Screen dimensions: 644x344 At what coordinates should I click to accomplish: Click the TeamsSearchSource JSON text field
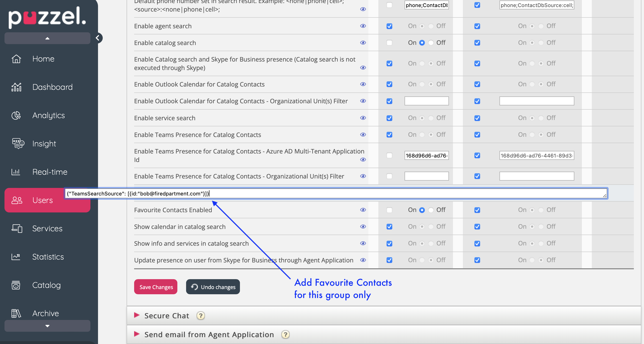click(336, 194)
